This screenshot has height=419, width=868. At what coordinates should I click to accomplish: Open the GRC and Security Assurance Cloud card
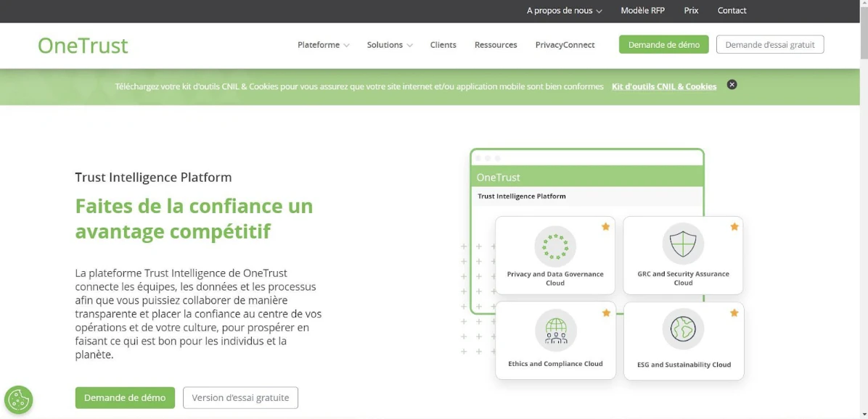point(683,255)
